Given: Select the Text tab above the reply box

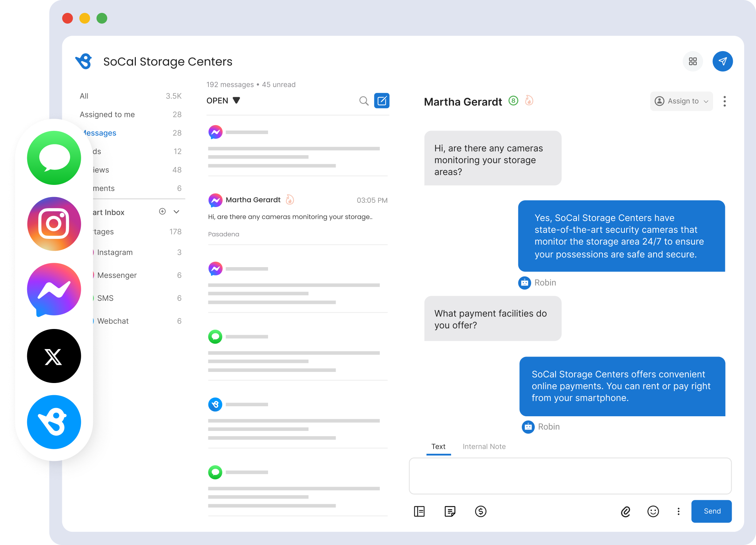Looking at the screenshot, I should coord(438,446).
